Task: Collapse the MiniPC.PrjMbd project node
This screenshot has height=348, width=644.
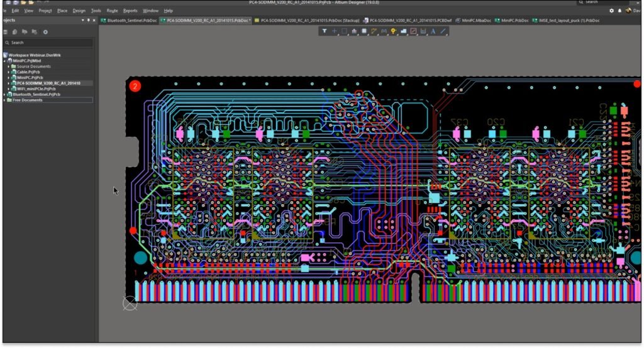Action: [5, 61]
